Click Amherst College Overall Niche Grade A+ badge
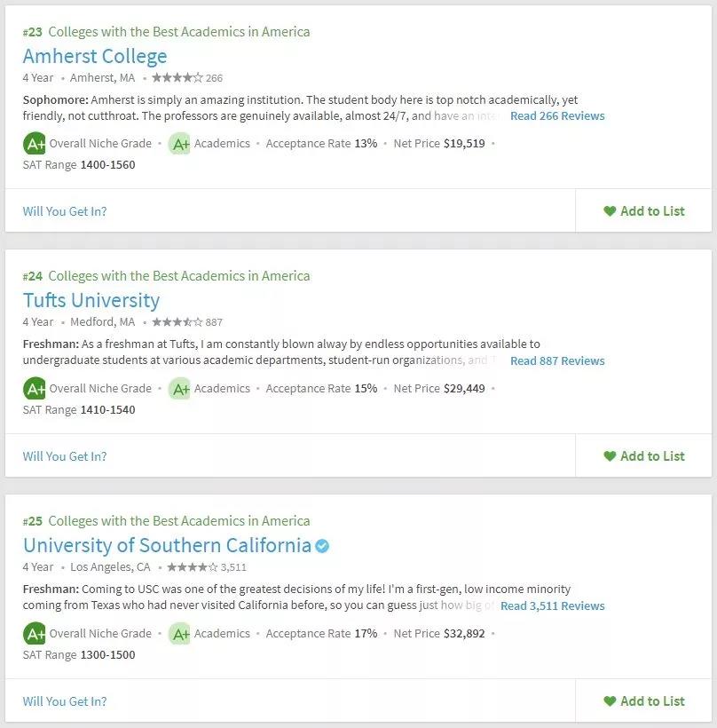 click(x=34, y=144)
